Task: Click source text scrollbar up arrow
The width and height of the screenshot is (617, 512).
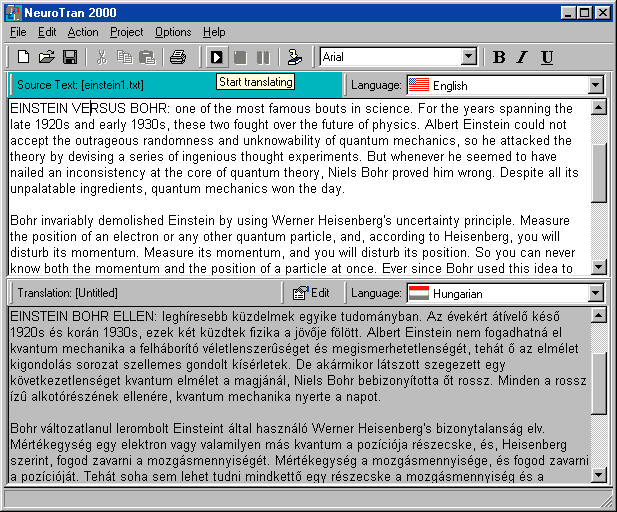Action: coord(599,107)
